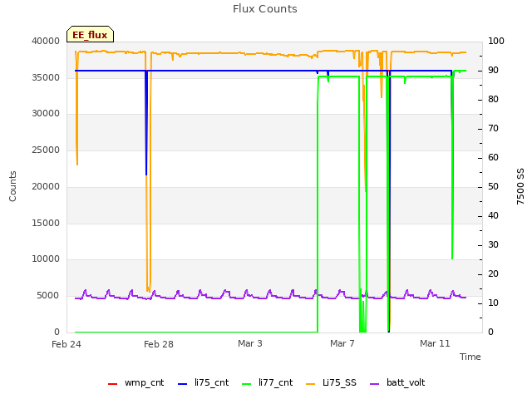This screenshot has height=399, width=532.
Task: Click the 70 right axis value
Action: 493,128
